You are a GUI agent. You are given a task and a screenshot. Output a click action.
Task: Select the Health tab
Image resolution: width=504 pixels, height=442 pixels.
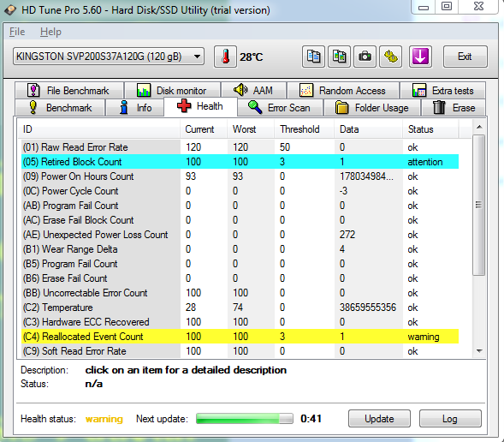(200, 106)
